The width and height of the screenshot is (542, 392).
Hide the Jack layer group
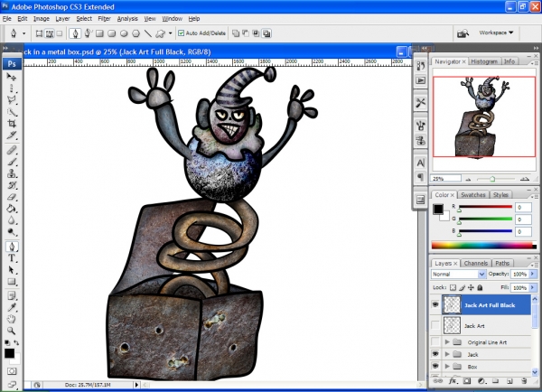click(435, 354)
